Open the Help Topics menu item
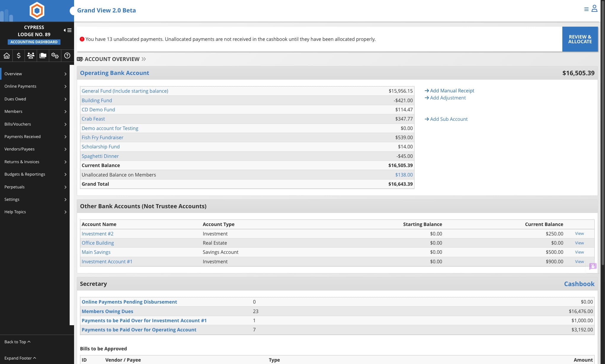The height and width of the screenshot is (364, 605). 35,212
